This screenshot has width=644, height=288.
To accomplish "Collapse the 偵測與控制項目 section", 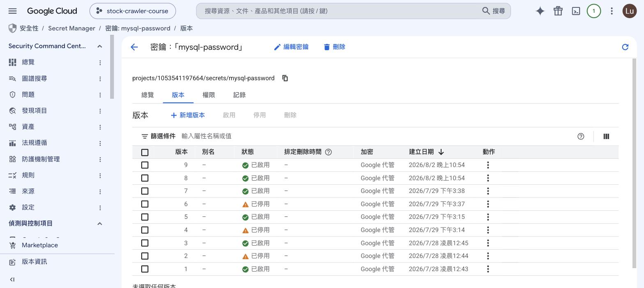I will [x=99, y=223].
